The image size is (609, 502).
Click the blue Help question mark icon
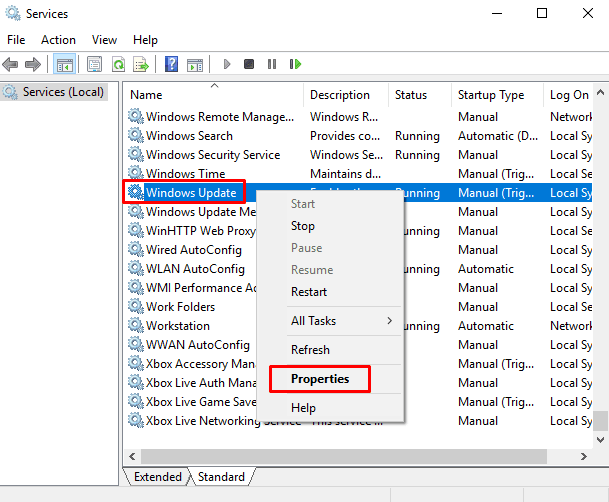point(171,64)
